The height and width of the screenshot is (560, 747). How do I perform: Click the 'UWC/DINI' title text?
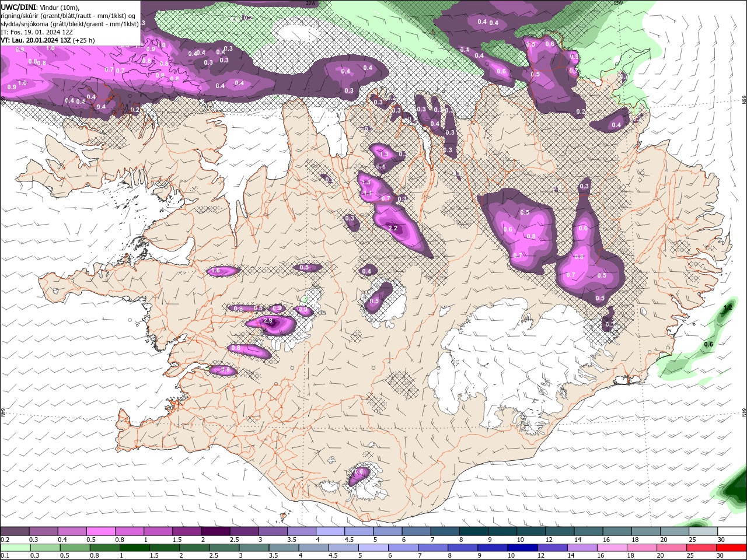(x=18, y=7)
